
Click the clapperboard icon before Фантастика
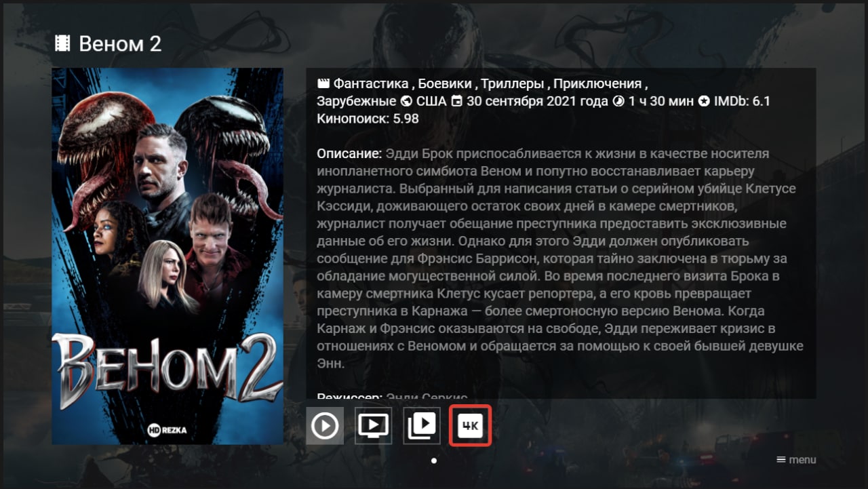coord(323,84)
